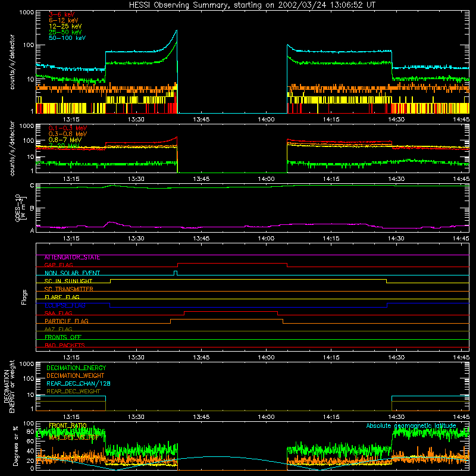Select the ATTENUATOR_STATE flag label
This screenshot has height=476, width=476.
(x=72, y=258)
